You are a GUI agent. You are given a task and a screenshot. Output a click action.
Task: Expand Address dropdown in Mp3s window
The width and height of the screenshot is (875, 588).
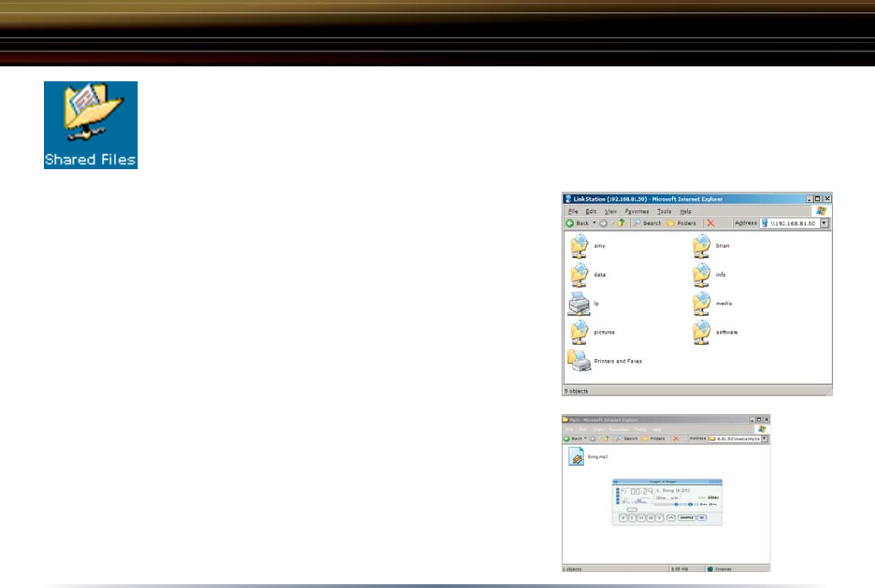[765, 438]
